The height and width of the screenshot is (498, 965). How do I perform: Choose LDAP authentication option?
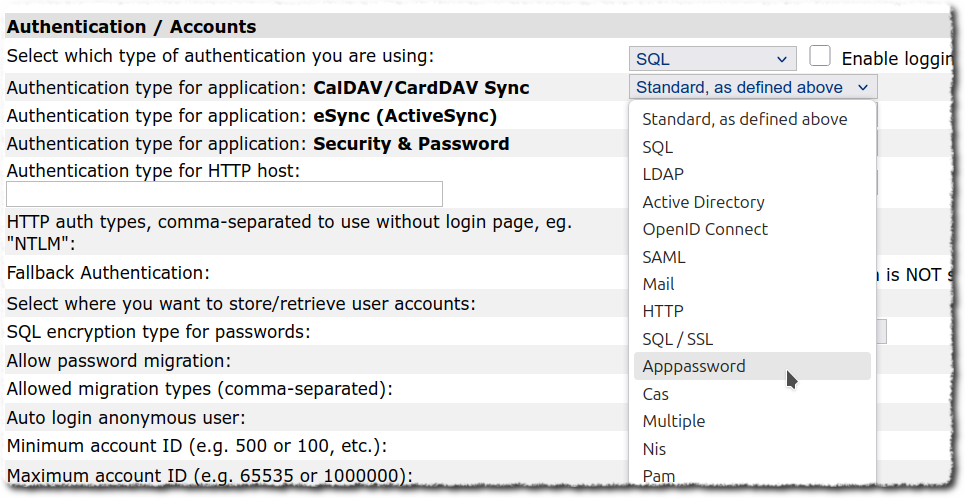(663, 174)
